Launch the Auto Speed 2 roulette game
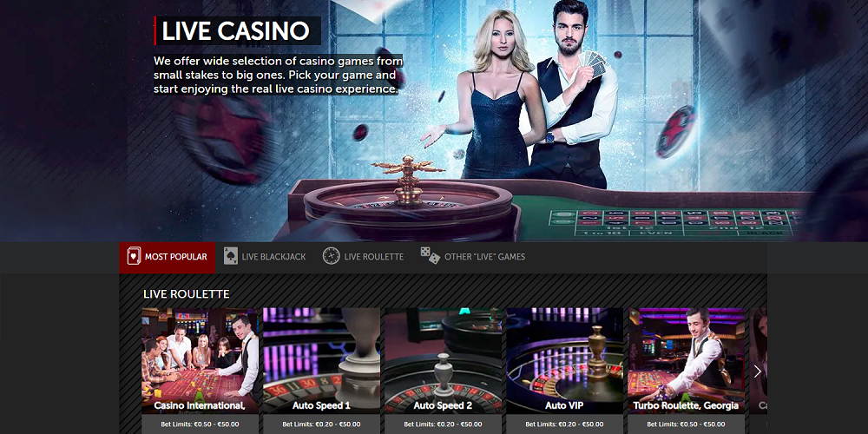Viewport: 868px width, 434px height. [x=443, y=361]
